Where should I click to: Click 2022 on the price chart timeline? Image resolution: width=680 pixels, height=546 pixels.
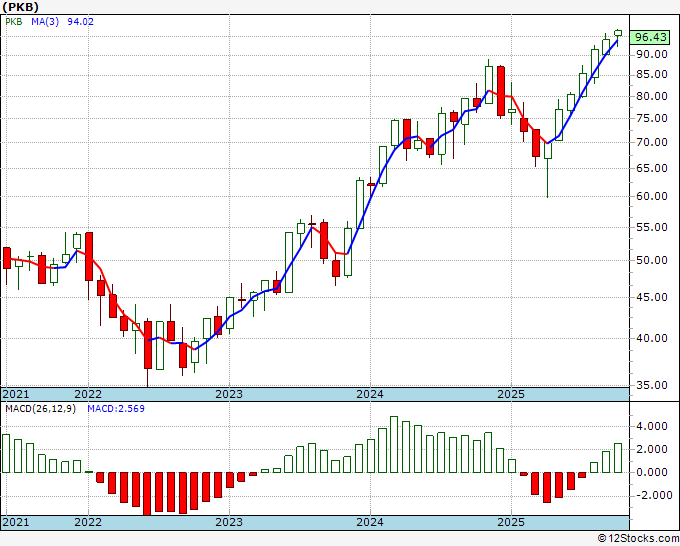tap(88, 394)
